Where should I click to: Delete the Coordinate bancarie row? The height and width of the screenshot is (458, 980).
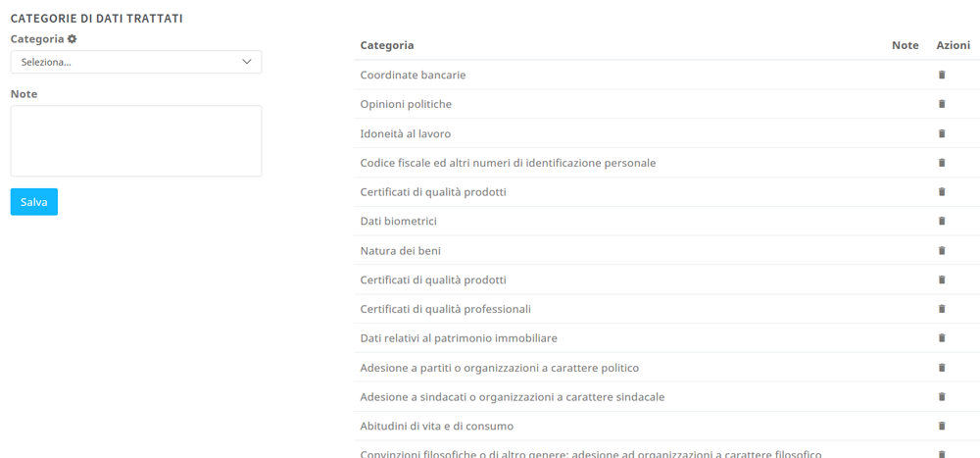tap(942, 75)
